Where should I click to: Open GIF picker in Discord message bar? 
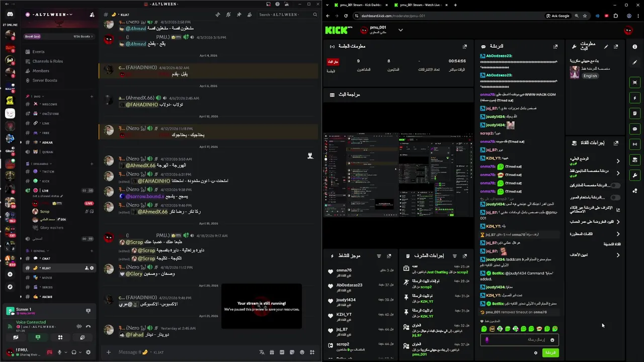[282, 352]
